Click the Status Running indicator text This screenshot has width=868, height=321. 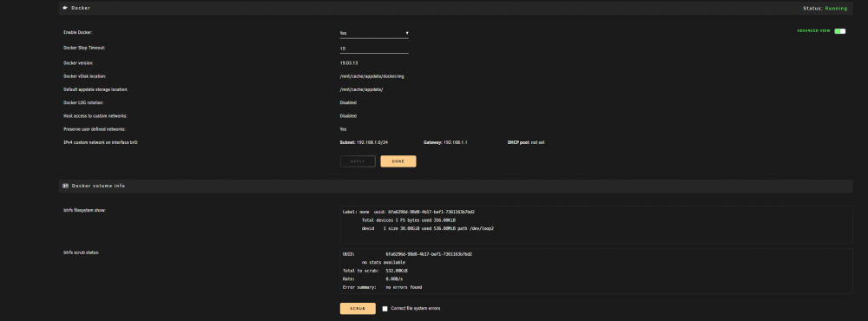[825, 9]
